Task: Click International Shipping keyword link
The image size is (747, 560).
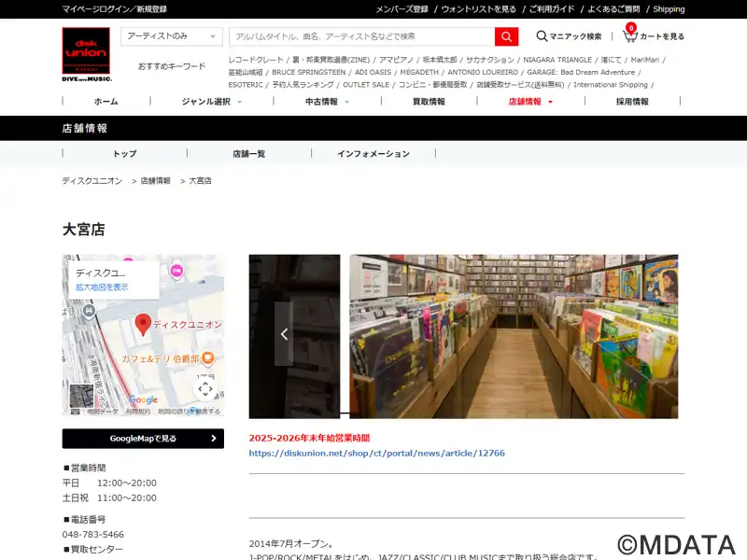Action: coord(611,84)
